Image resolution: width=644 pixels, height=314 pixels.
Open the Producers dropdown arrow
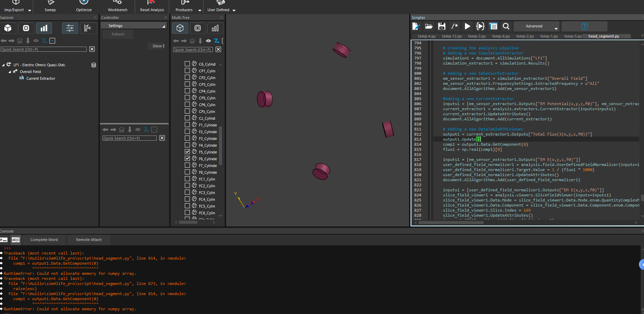(x=200, y=10)
